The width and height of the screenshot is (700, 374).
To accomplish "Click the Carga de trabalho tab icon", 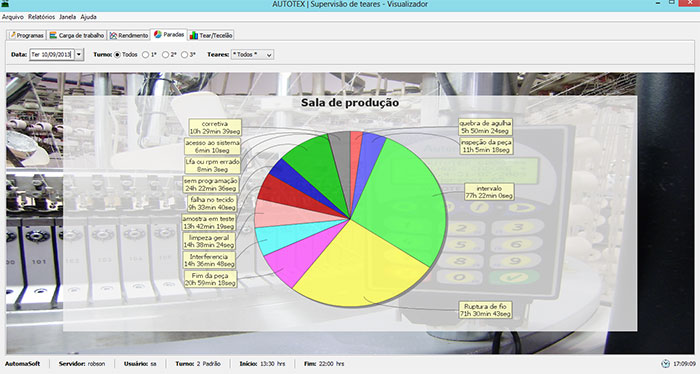I will (53, 35).
